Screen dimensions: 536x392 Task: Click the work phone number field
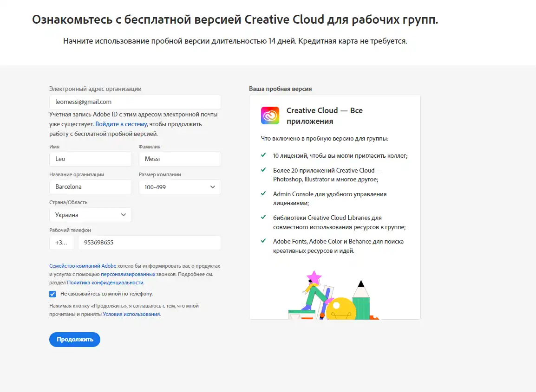(149, 243)
